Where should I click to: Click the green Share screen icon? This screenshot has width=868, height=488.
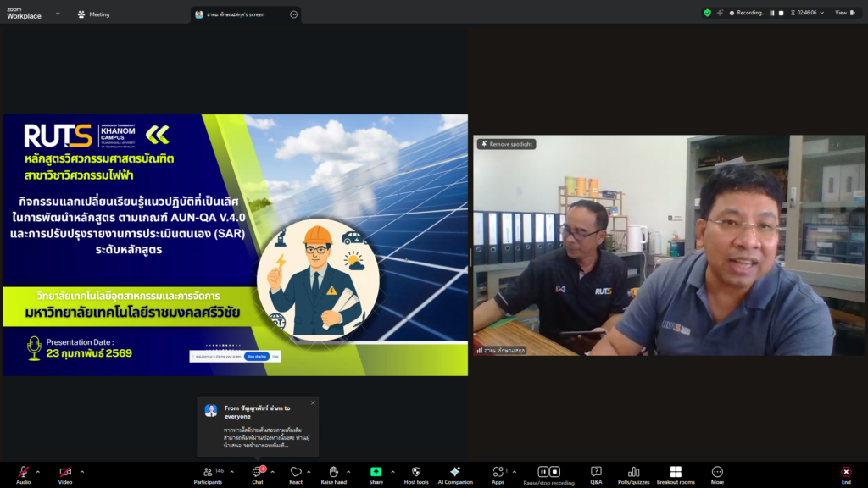(x=376, y=472)
